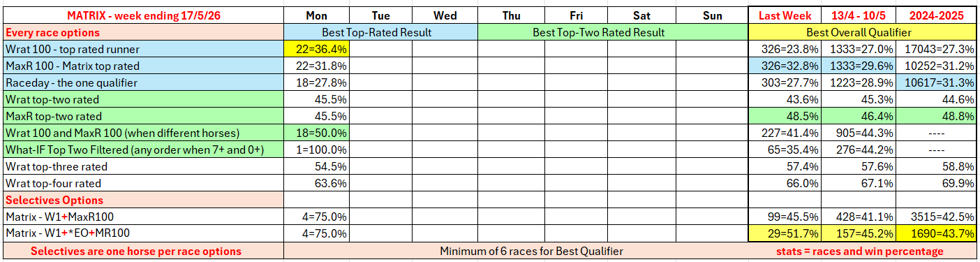Click the green 18=50.0% cell
980x262 pixels.
tap(315, 133)
